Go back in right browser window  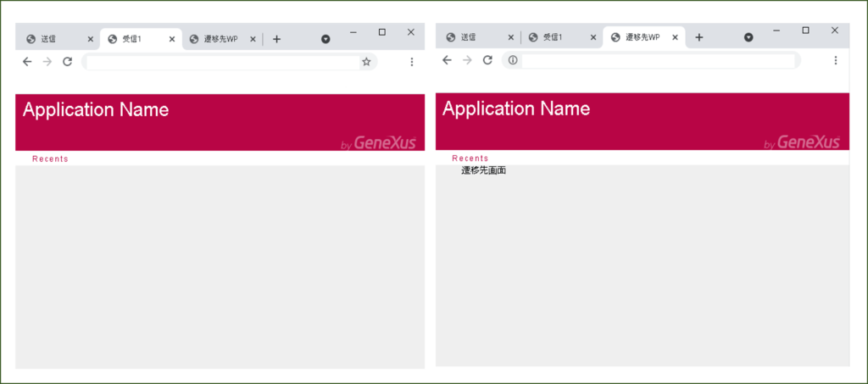pyautogui.click(x=448, y=60)
